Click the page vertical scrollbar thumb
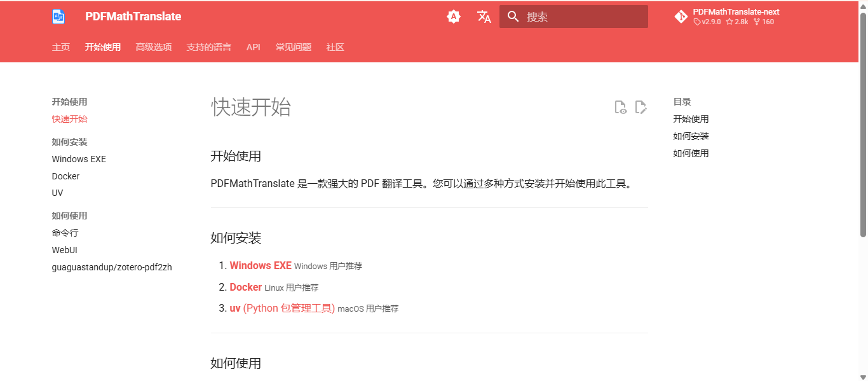The height and width of the screenshot is (381, 868). point(863,124)
